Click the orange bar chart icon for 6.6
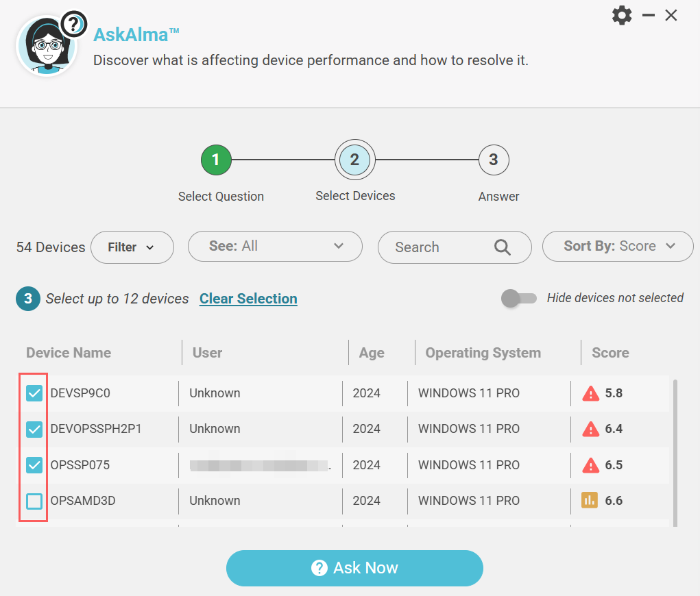Screen dimensions: 700x596 [590, 501]
